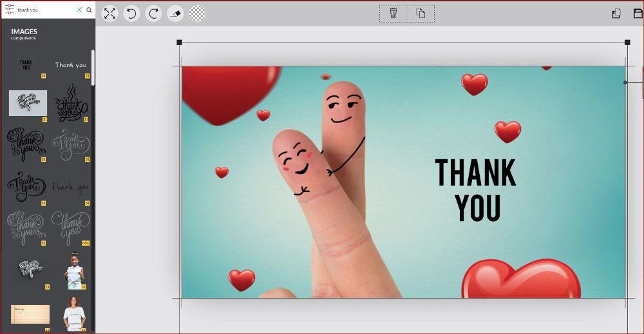Delete the selected element with trash icon
The image size is (644, 334).
point(393,13)
